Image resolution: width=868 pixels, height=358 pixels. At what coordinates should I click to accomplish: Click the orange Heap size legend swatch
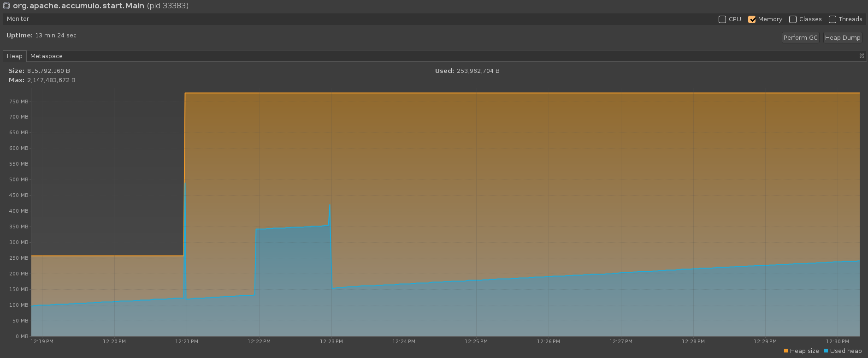point(786,351)
